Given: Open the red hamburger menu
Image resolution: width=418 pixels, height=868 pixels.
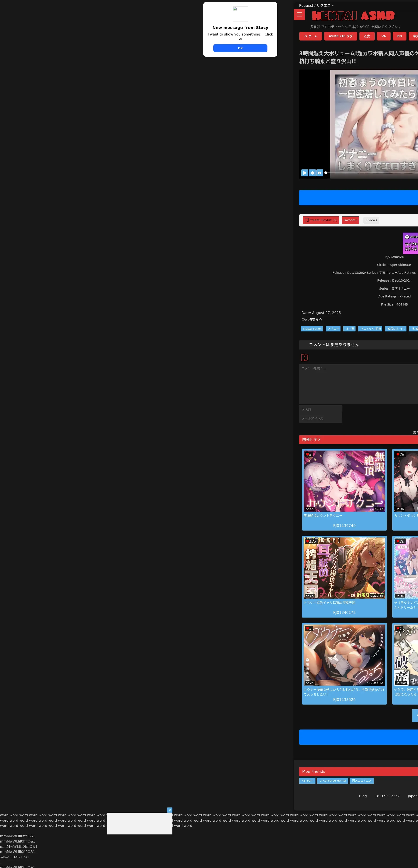Looking at the screenshot, I should tap(299, 15).
